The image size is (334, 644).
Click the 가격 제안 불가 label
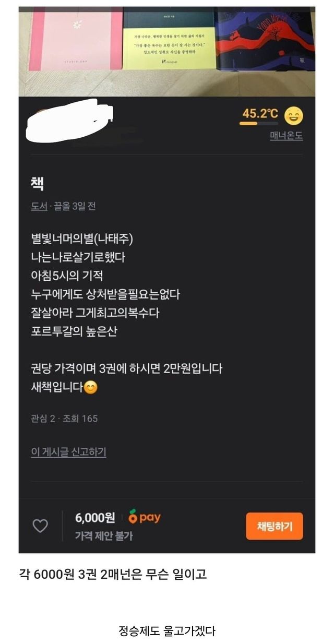click(104, 536)
